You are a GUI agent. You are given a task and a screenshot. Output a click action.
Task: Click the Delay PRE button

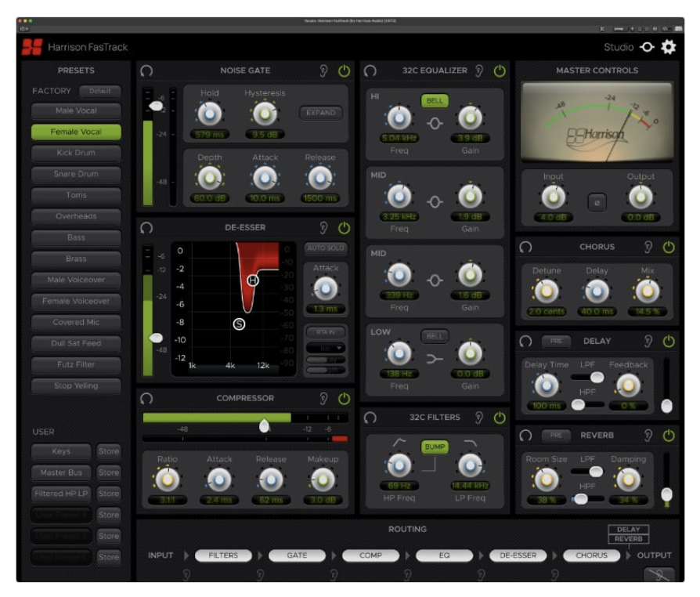pyautogui.click(x=556, y=341)
